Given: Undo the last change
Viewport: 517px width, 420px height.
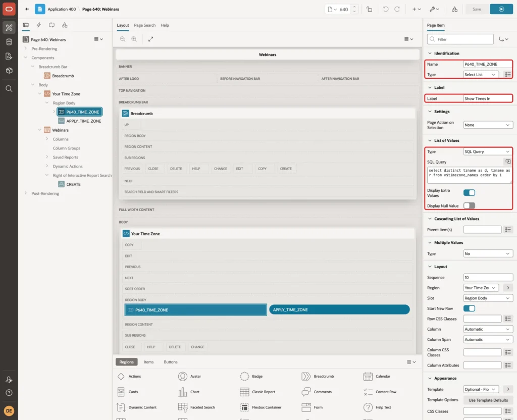Looking at the screenshot, I should 385,9.
